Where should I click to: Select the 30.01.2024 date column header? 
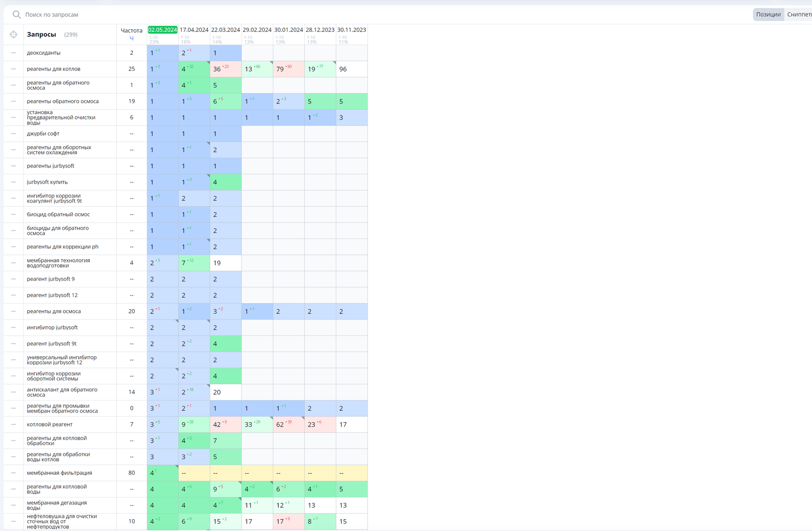[289, 30]
